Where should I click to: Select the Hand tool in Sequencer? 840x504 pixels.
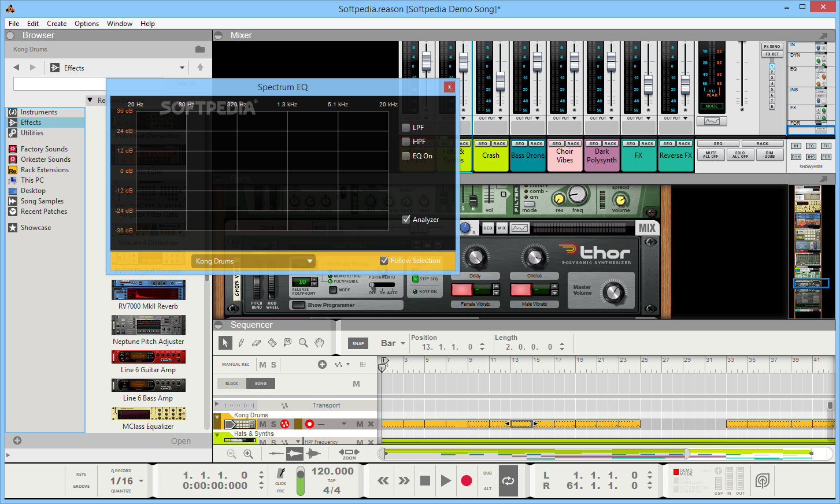pyautogui.click(x=319, y=343)
